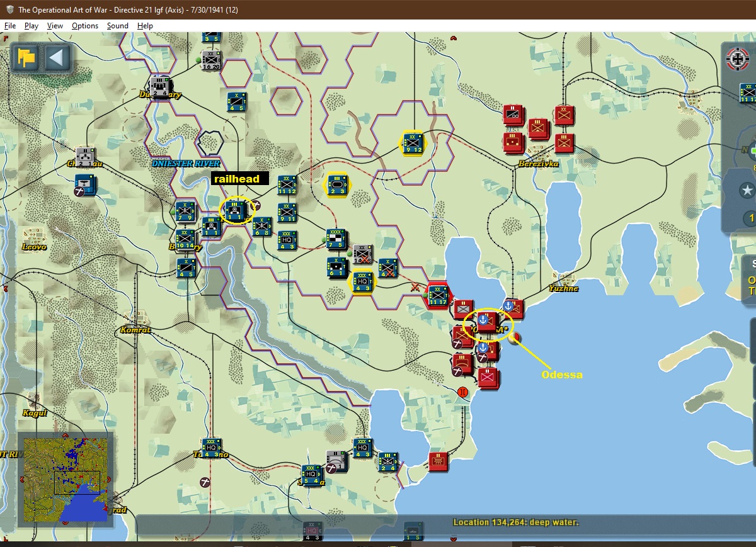Open the File menu
Viewport: 756px width, 547px height.
pyautogui.click(x=10, y=26)
